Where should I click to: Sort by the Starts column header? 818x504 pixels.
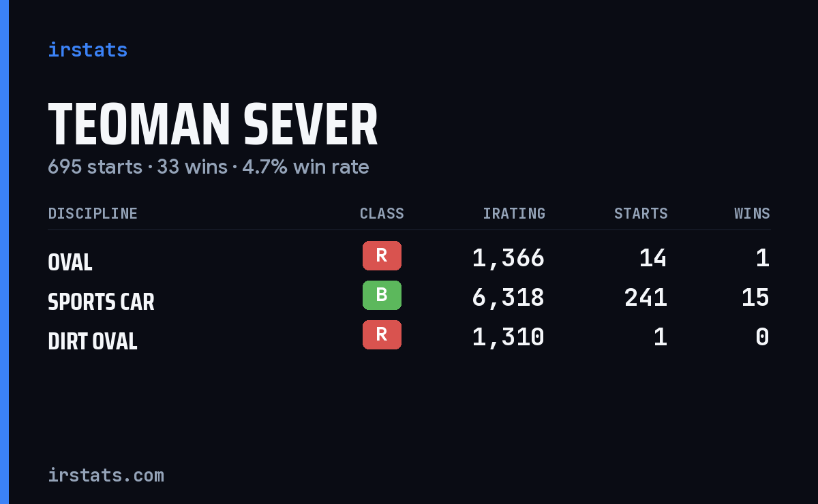click(x=641, y=214)
